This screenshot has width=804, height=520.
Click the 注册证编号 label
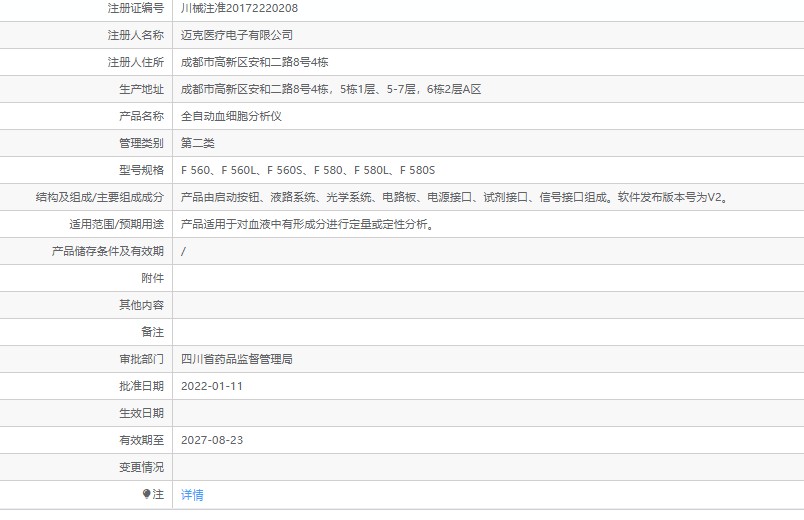136,8
